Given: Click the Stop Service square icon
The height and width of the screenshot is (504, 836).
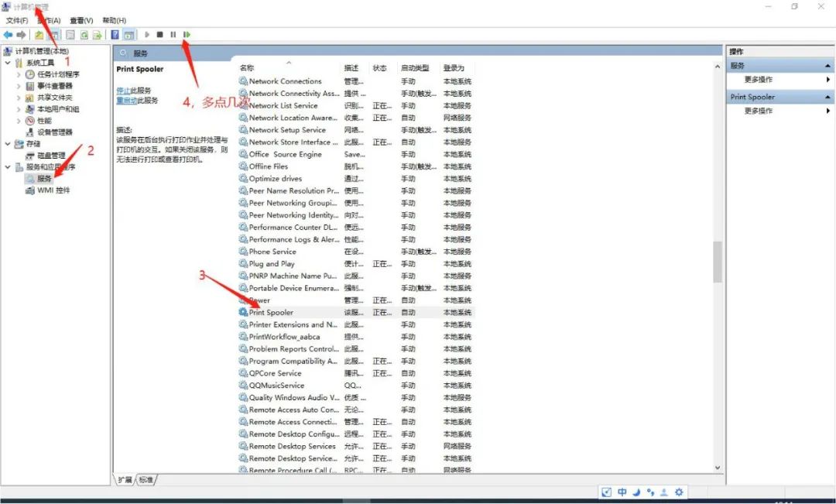Looking at the screenshot, I should pyautogui.click(x=159, y=35).
